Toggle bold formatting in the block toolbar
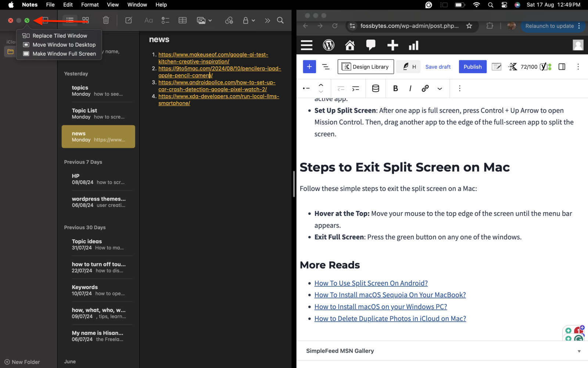The width and height of the screenshot is (588, 368). click(395, 88)
